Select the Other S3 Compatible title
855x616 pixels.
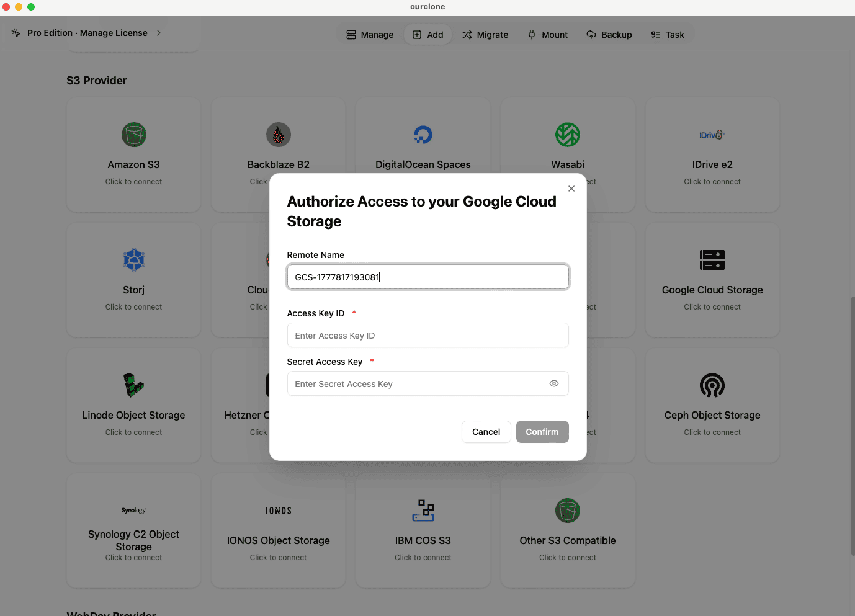click(x=568, y=540)
